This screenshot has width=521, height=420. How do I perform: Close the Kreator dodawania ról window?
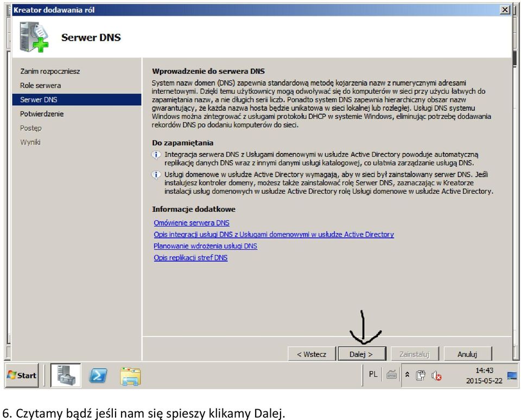point(505,10)
